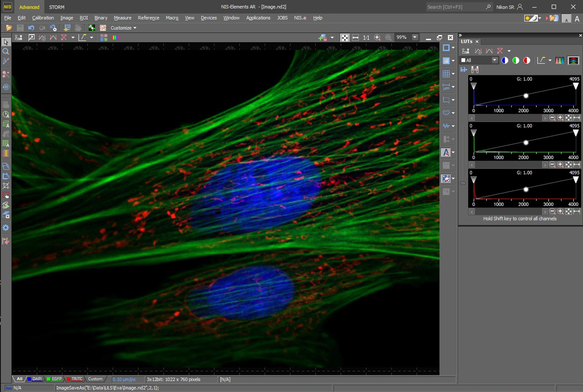Toggle the red channel circle in LUTs
Screen dimensions: 583x392
(x=527, y=60)
